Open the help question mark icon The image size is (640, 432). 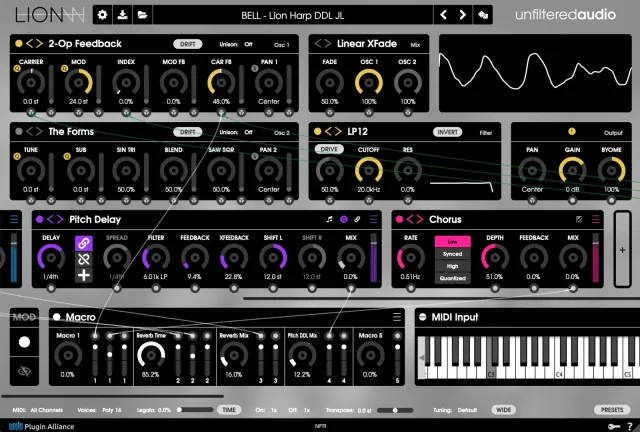pyautogui.click(x=630, y=426)
